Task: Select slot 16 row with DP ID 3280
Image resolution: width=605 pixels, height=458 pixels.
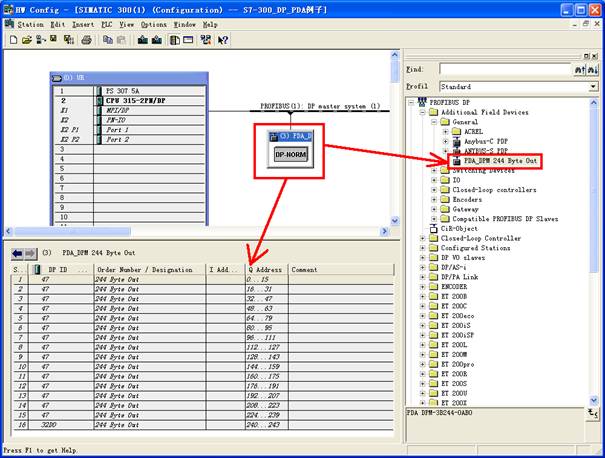Action: (x=203, y=425)
